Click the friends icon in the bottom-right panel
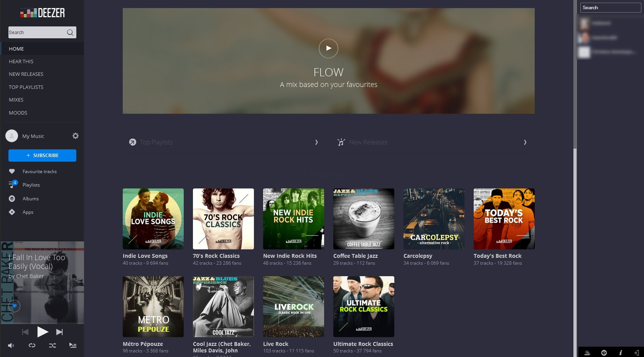The height and width of the screenshot is (357, 644). [587, 353]
